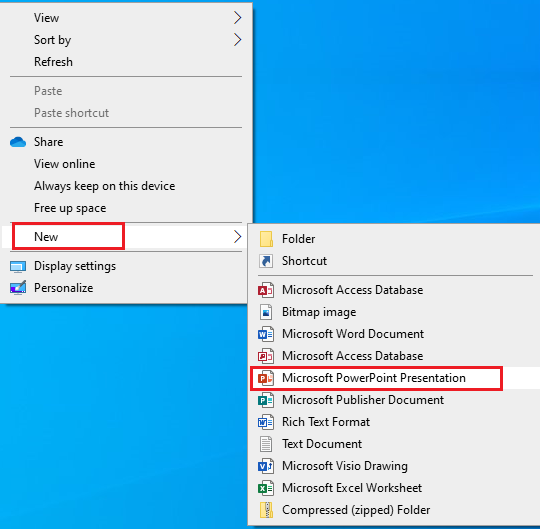The width and height of the screenshot is (540, 529).
Task: Click the Microsoft Visio Drawing icon
Action: pos(266,466)
